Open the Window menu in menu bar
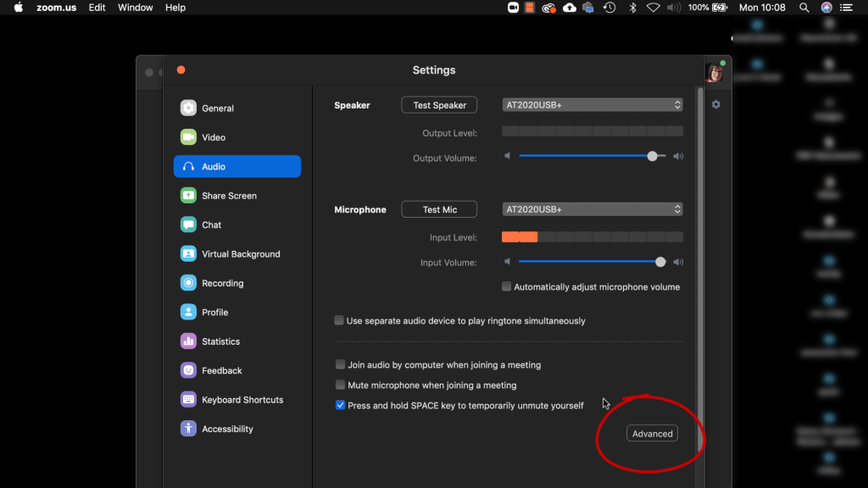Image resolution: width=868 pixels, height=488 pixels. pos(136,8)
